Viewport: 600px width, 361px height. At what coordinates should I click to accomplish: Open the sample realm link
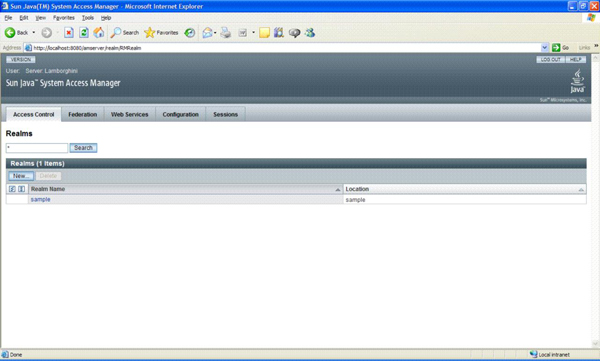(41, 199)
